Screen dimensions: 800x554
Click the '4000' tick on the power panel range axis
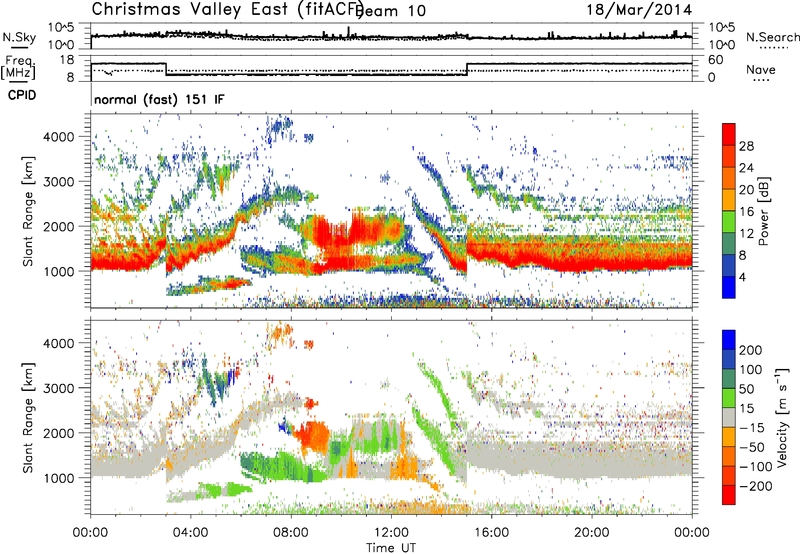click(x=58, y=137)
